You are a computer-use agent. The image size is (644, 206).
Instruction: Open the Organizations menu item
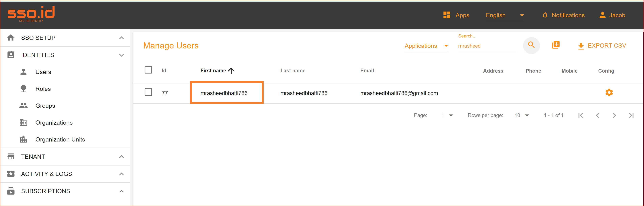click(x=54, y=122)
